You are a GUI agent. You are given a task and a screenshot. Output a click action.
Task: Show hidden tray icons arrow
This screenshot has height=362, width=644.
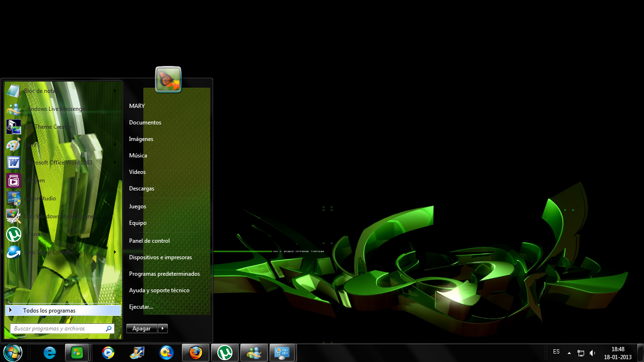(x=569, y=353)
